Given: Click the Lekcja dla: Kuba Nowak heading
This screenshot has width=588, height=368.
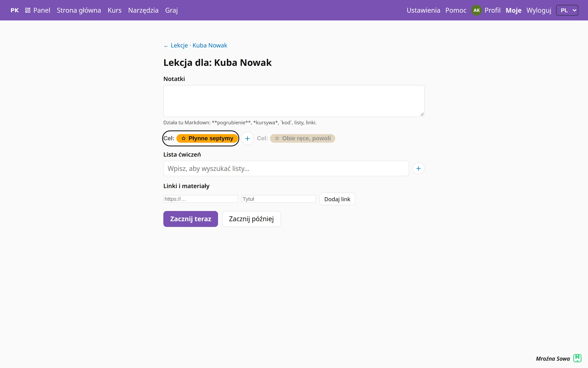Looking at the screenshot, I should point(217,63).
